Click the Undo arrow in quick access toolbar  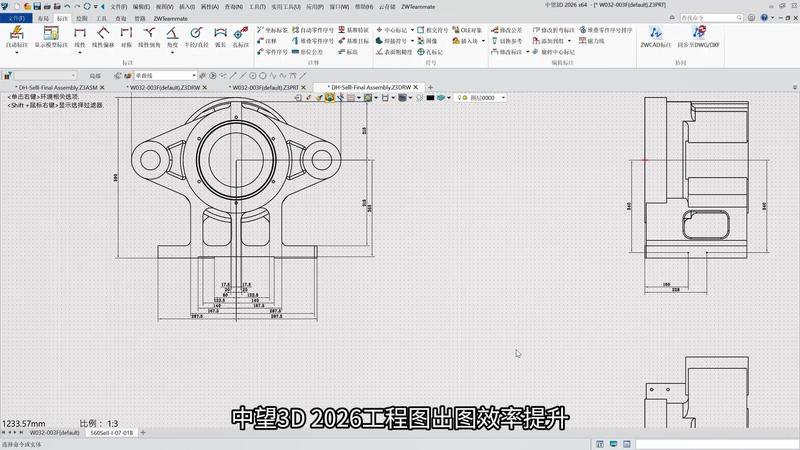pyautogui.click(x=67, y=7)
